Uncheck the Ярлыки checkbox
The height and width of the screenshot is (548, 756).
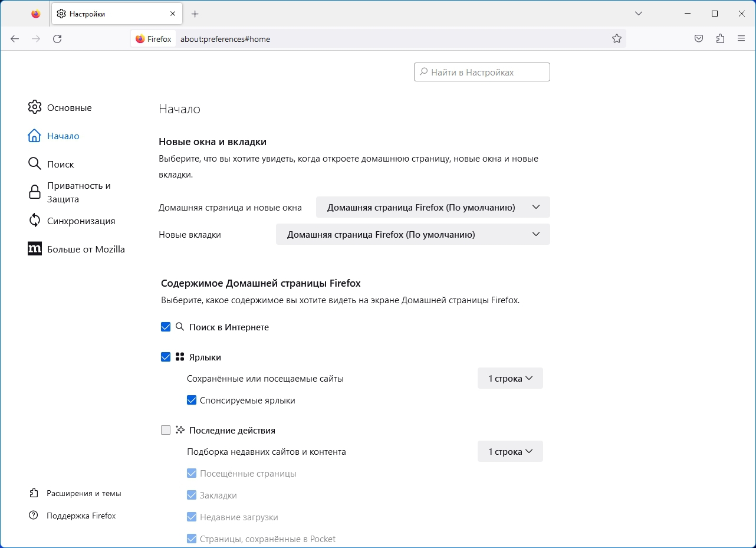coord(166,357)
